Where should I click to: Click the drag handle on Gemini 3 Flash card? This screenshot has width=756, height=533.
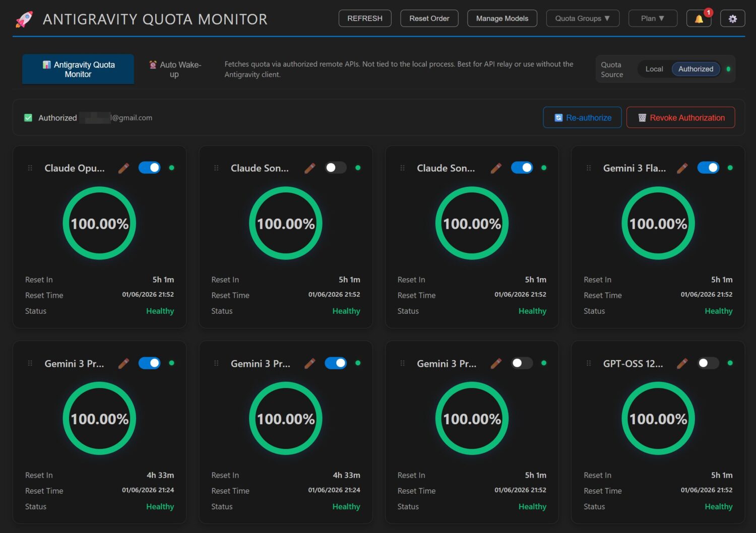tap(589, 168)
